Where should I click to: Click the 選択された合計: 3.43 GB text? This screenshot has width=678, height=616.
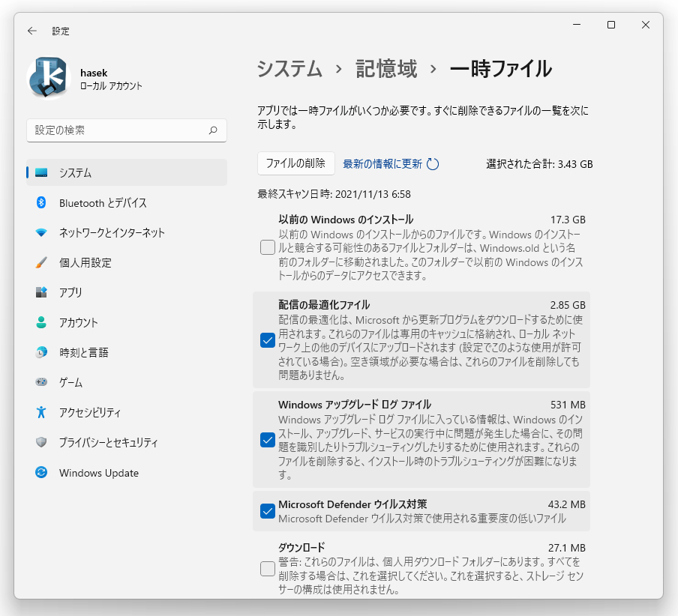coord(539,164)
